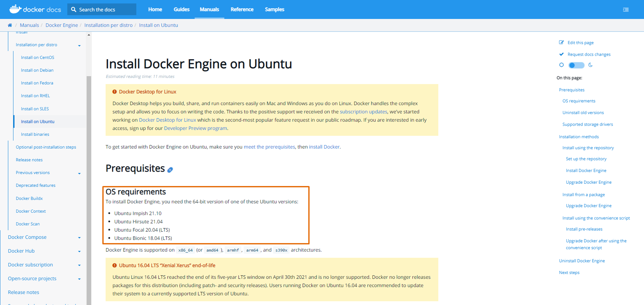Click the Search the docs field
The width and height of the screenshot is (644, 305).
coord(102,9)
